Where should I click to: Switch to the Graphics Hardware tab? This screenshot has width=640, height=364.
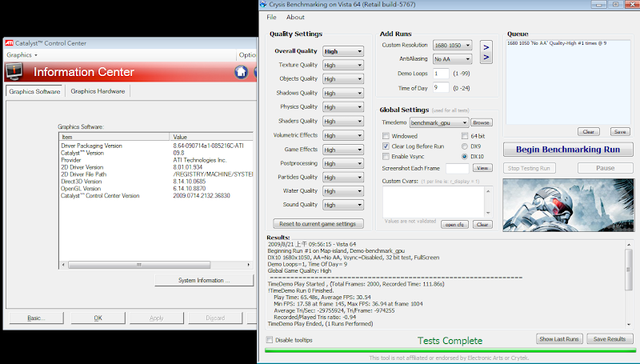pyautogui.click(x=98, y=91)
